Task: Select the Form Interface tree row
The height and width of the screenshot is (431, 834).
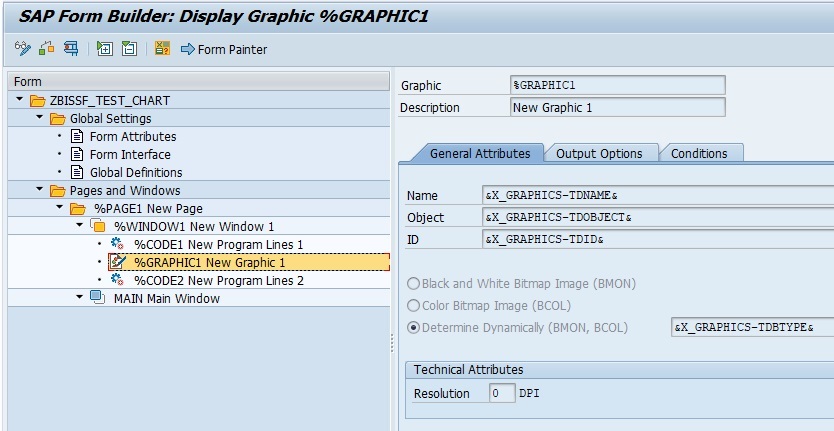Action: coord(199,154)
